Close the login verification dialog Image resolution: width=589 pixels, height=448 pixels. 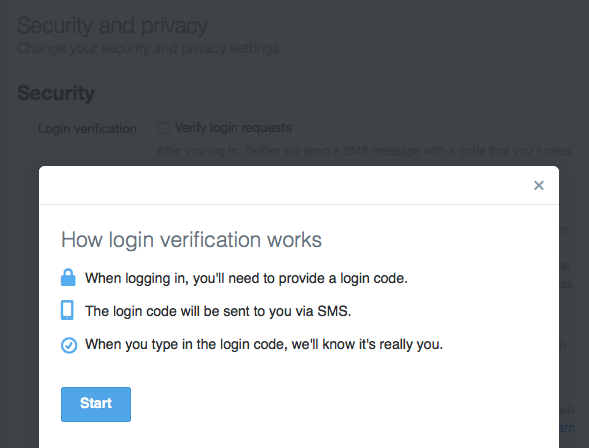pos(539,185)
